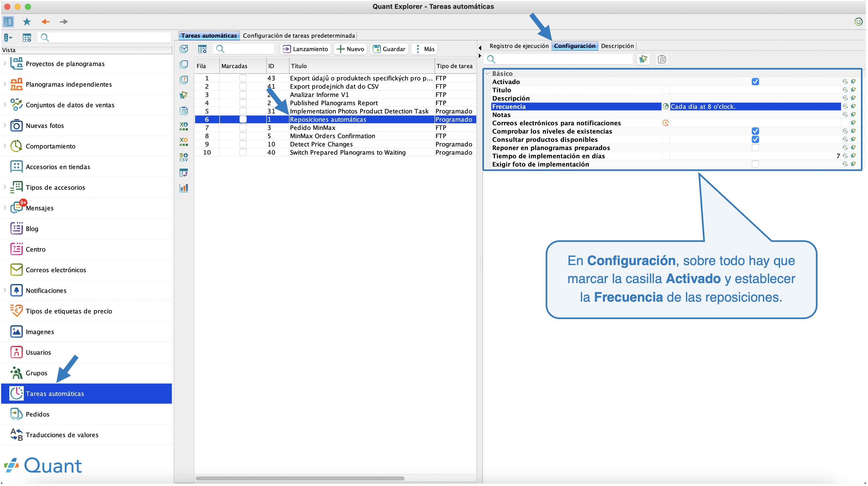Mark checkbox for Export prodejních dat row
The height and width of the screenshot is (486, 868).
(243, 86)
